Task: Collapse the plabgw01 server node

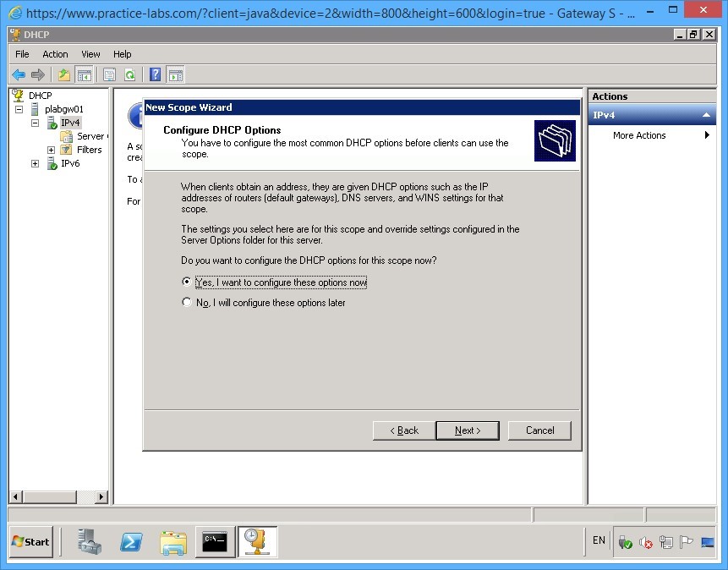Action: click(20, 108)
